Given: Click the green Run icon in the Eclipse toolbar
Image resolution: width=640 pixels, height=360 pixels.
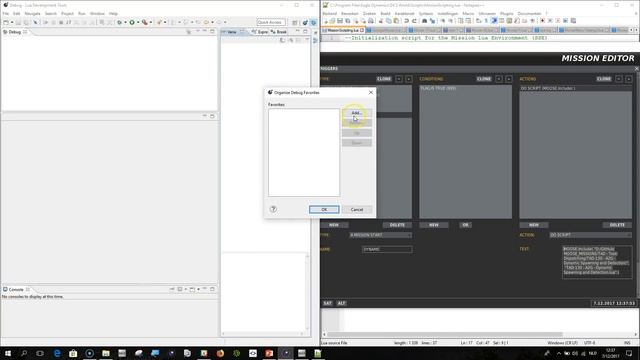Looking at the screenshot, I should click(x=132, y=22).
